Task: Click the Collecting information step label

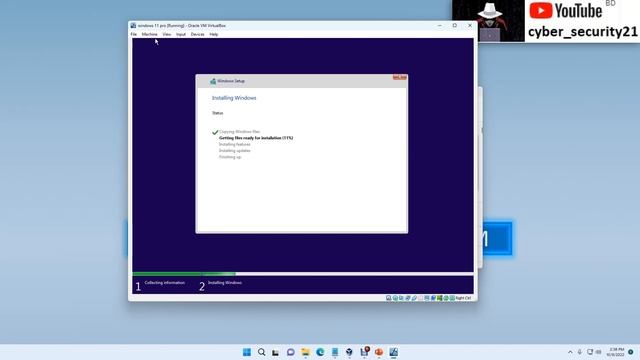Action: pyautogui.click(x=164, y=282)
